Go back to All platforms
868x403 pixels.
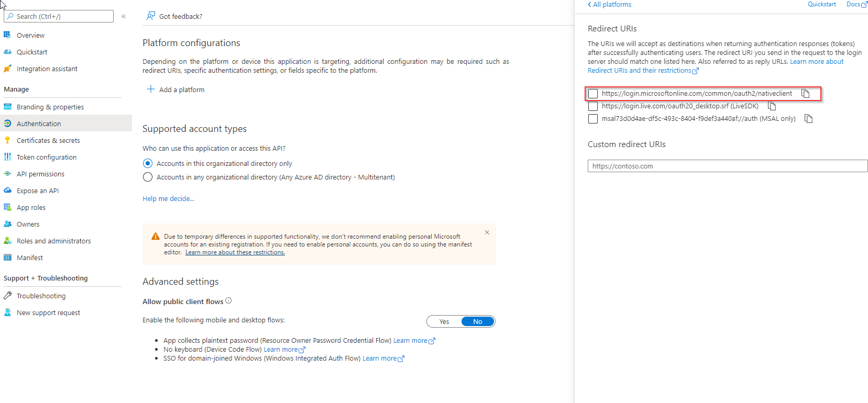click(609, 5)
